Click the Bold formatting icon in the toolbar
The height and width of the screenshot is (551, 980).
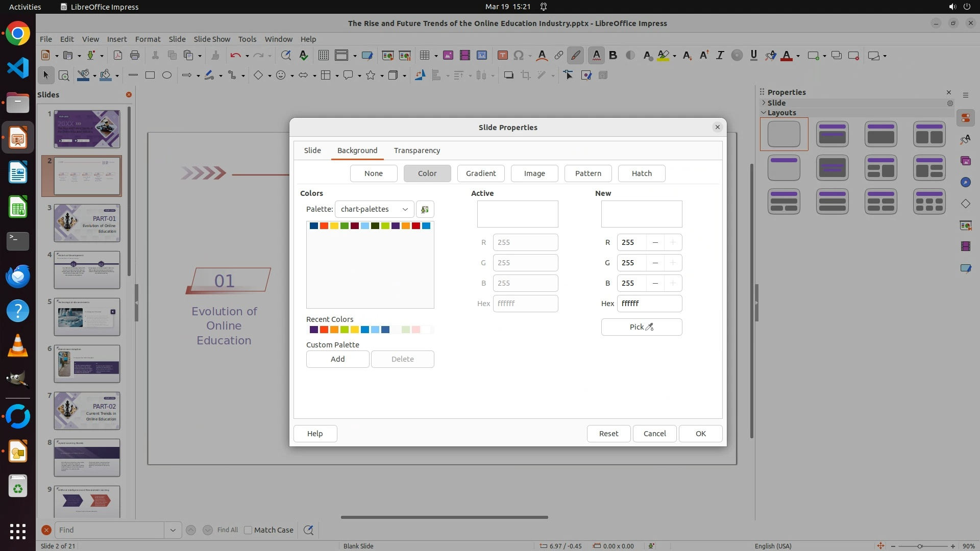coord(613,56)
